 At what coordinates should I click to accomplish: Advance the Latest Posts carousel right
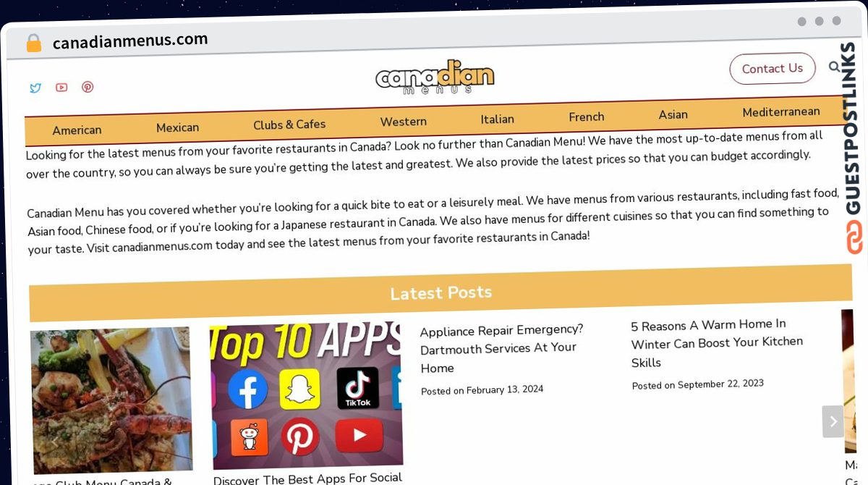click(833, 421)
